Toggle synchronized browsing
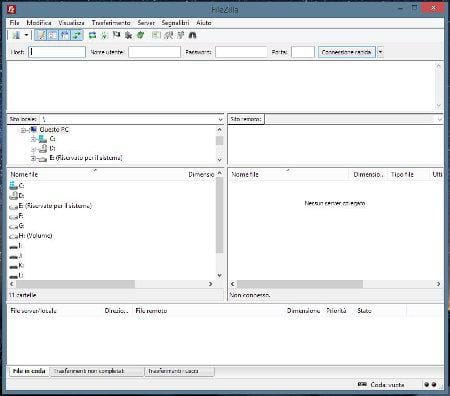450x396 pixels. [180, 35]
